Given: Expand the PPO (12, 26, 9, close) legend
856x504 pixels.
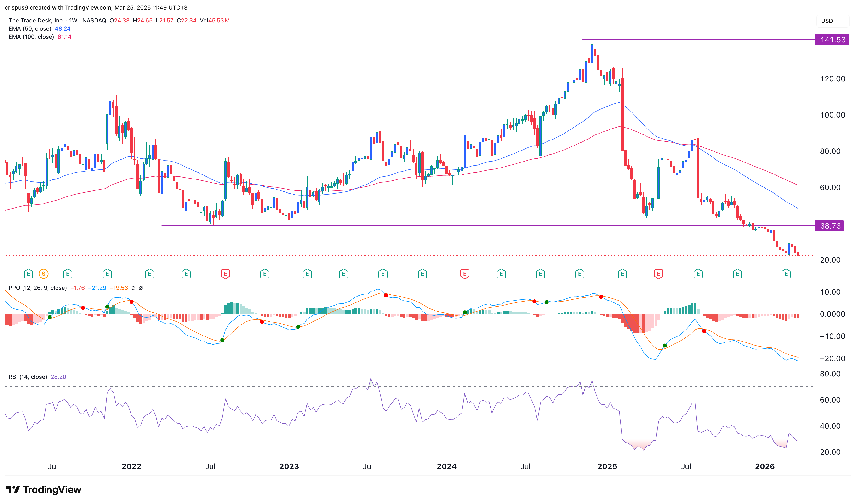Looking at the screenshot, I should [x=37, y=288].
